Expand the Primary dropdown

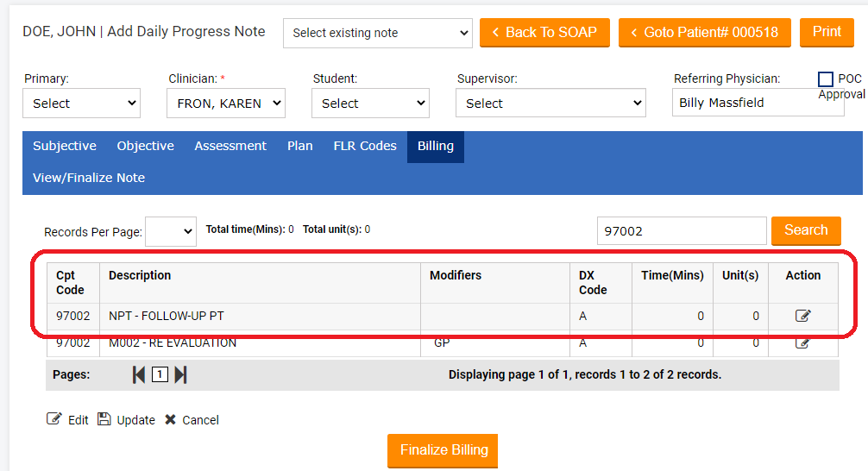(81, 104)
